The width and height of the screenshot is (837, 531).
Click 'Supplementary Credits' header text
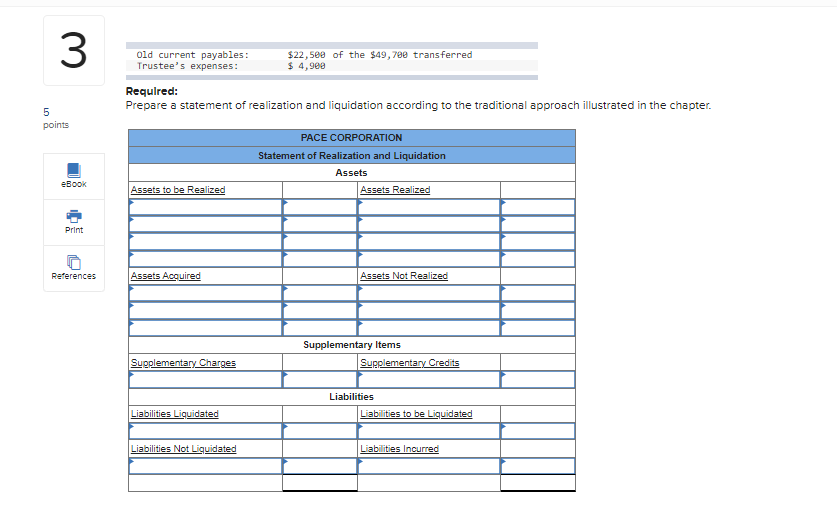pos(409,363)
